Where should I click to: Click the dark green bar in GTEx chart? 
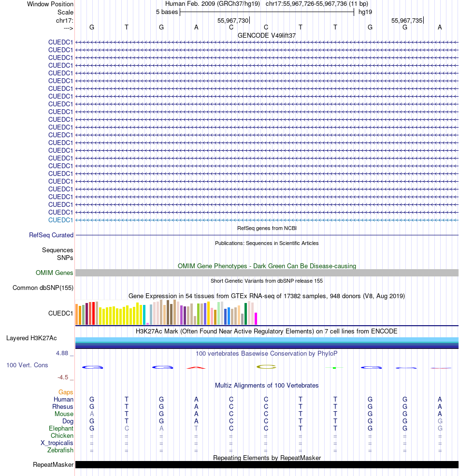[x=245, y=314]
